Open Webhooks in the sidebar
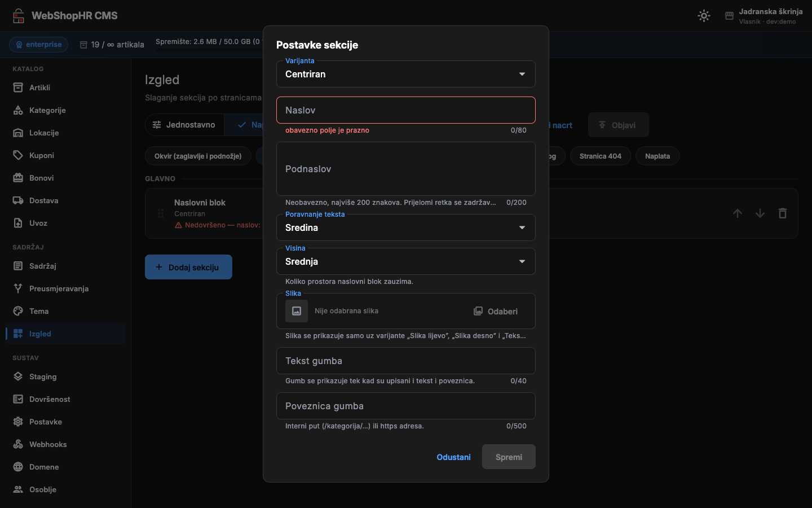This screenshot has width=812, height=508. 65,444
